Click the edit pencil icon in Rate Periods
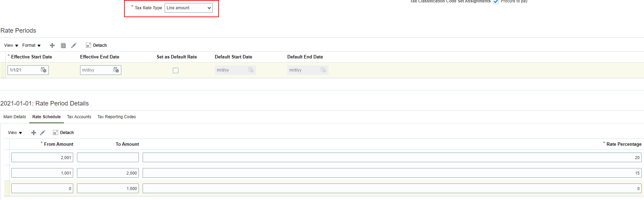644x200 pixels. [x=74, y=45]
